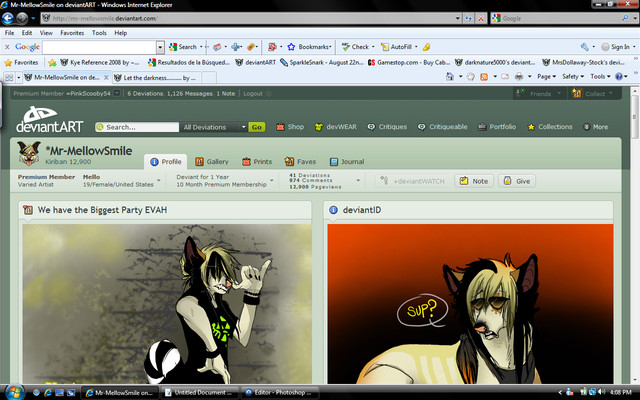640x400 pixels.
Task: Expand the Google toolbar search dropdown
Action: coord(160,47)
